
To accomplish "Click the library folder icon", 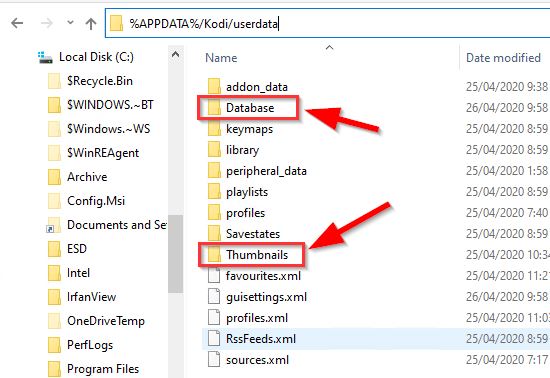I will pos(214,149).
